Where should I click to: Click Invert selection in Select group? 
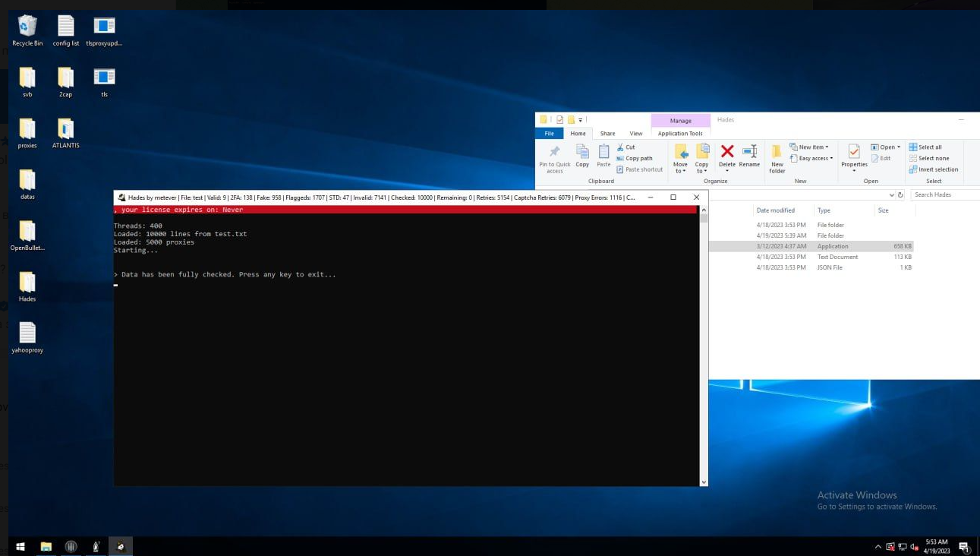(x=934, y=169)
